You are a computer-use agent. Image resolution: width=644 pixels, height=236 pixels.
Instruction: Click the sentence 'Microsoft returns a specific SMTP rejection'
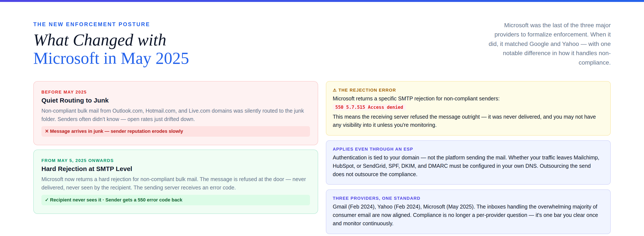click(x=416, y=99)
